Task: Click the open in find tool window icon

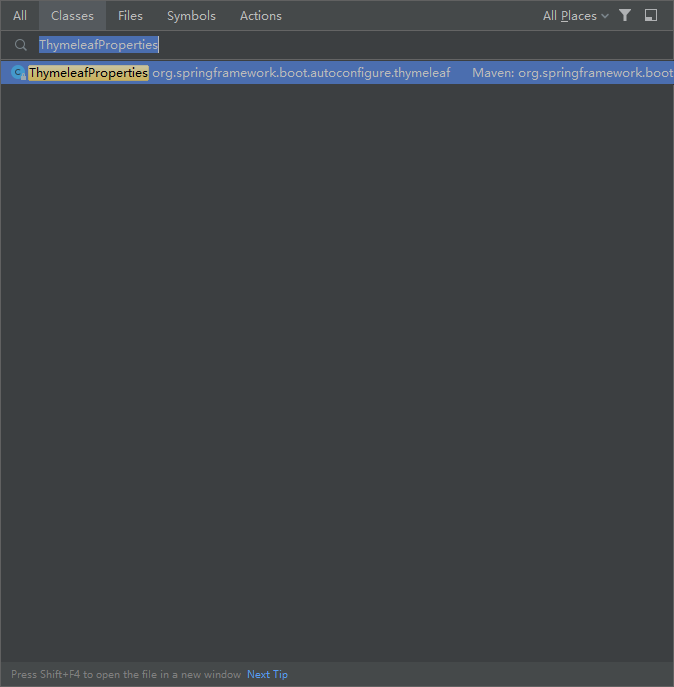Action: [x=651, y=15]
